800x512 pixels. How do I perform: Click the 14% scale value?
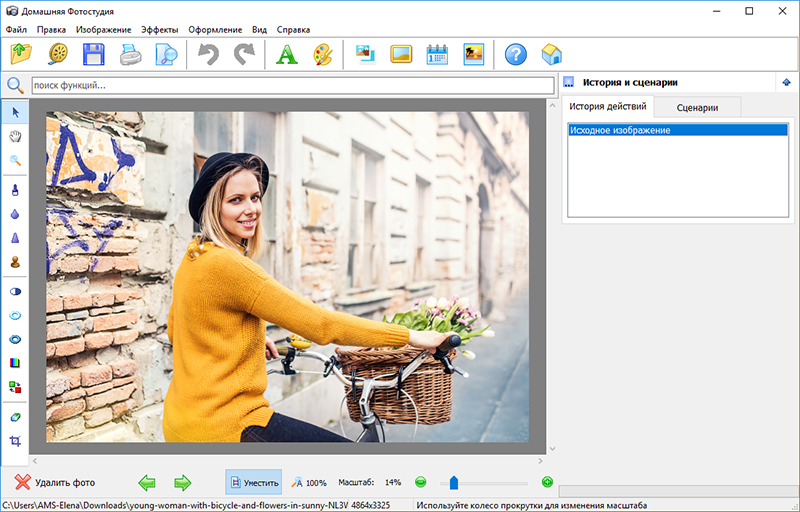click(x=393, y=482)
